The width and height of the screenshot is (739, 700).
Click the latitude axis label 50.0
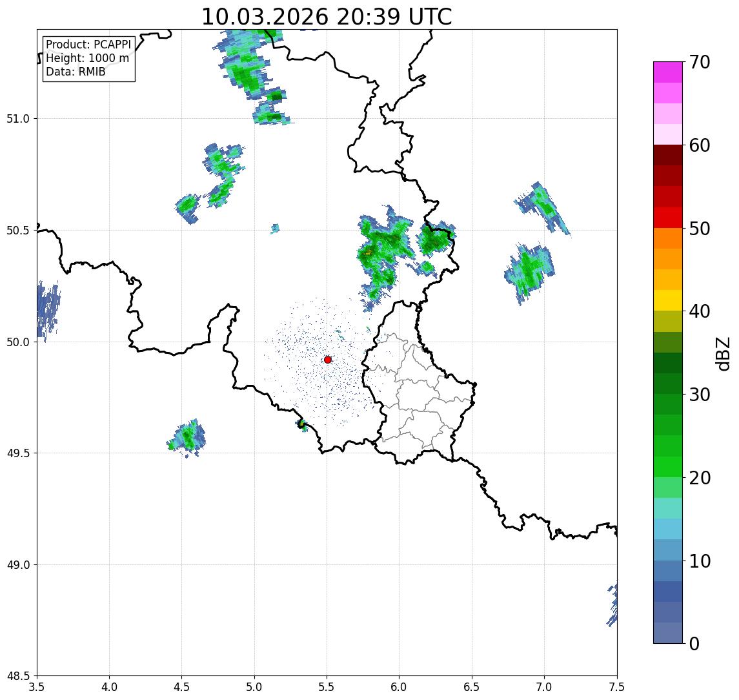click(17, 342)
